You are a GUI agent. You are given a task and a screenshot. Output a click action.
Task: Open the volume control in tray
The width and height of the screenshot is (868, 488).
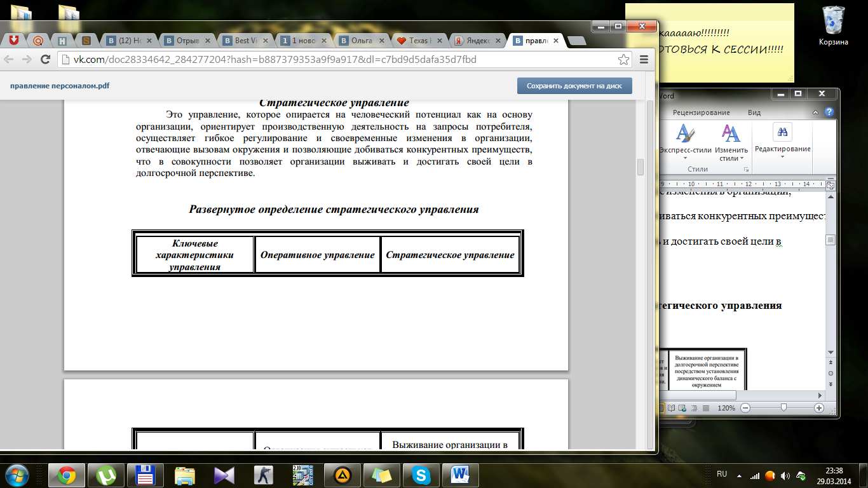pyautogui.click(x=785, y=475)
